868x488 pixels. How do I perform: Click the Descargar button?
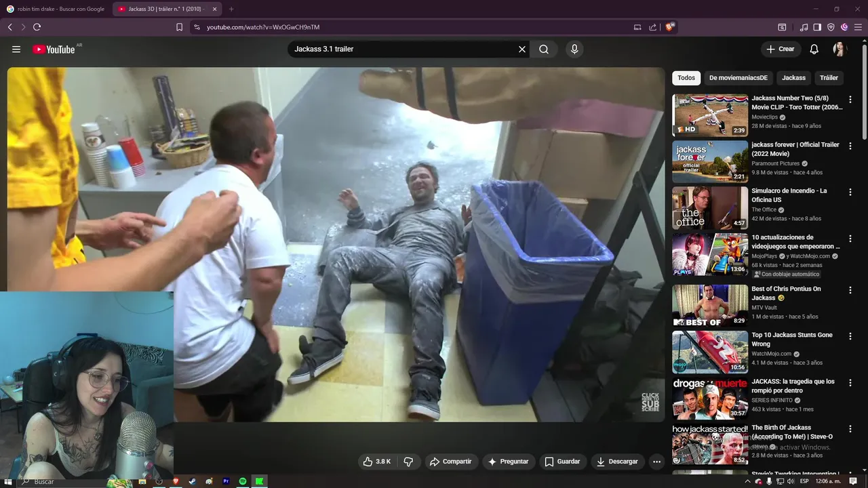(617, 462)
